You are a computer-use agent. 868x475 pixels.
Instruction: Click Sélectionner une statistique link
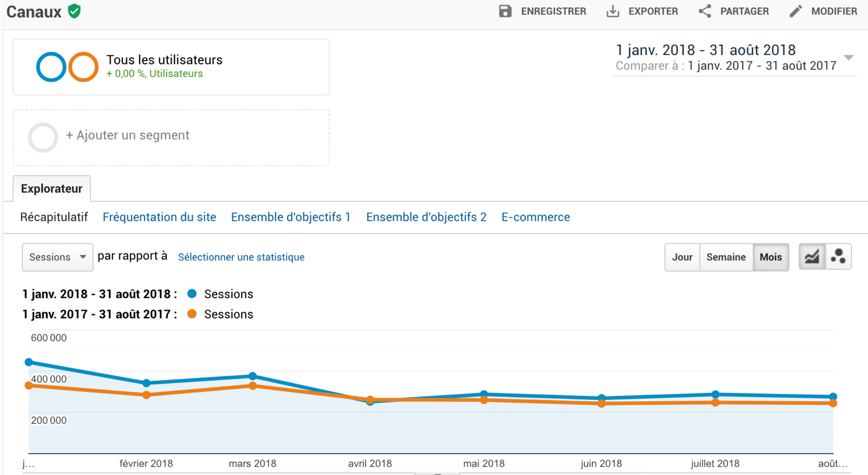241,257
